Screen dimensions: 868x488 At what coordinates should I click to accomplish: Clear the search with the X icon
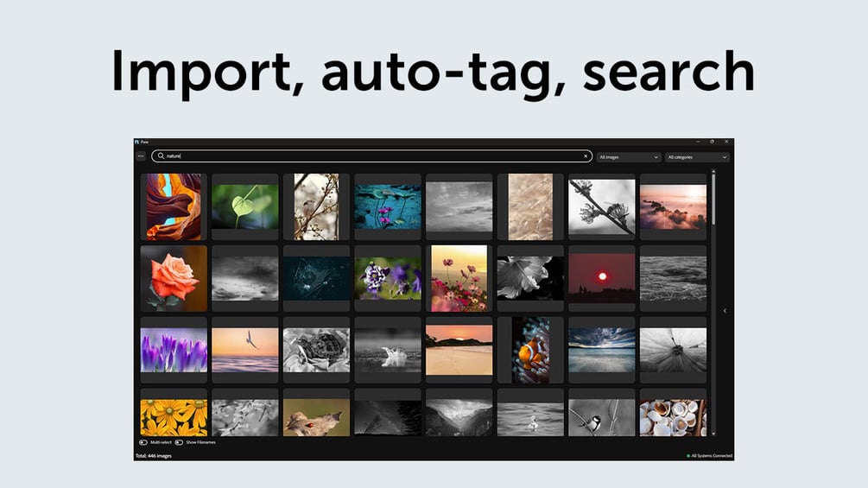(x=586, y=156)
